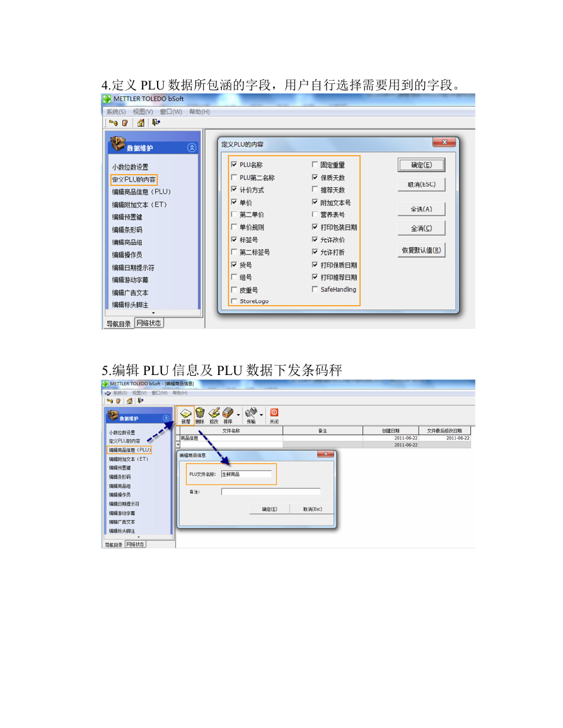This screenshot has height=728, width=563.
Task: Click the document icon beside the key in the 定义PLU window
Action: [125, 123]
